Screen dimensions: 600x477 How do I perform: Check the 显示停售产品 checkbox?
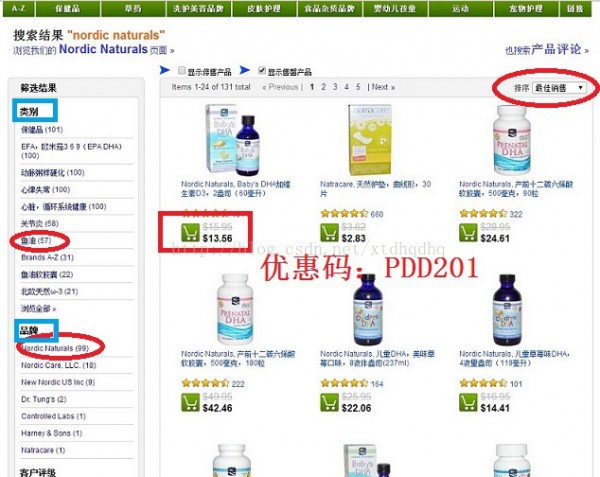(x=182, y=70)
